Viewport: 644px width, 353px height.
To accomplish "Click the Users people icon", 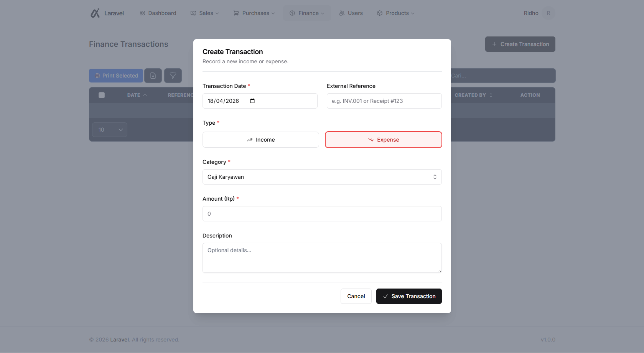I will coord(342,13).
